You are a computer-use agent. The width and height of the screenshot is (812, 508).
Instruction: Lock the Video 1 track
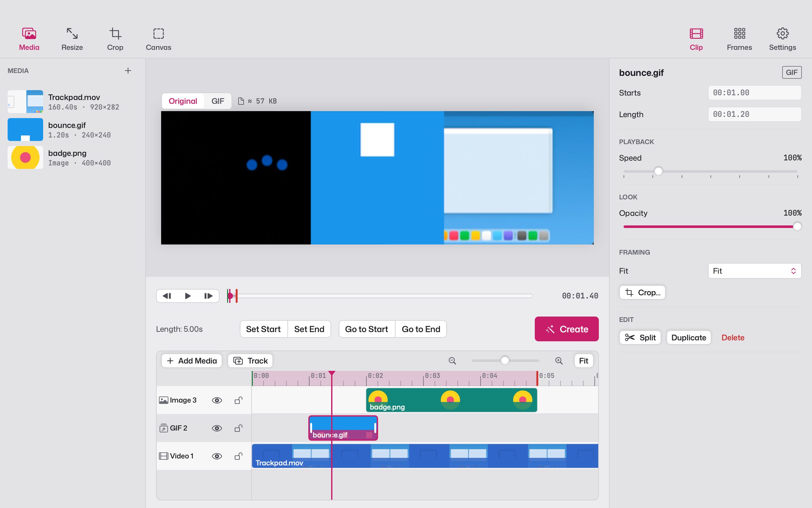click(x=238, y=456)
